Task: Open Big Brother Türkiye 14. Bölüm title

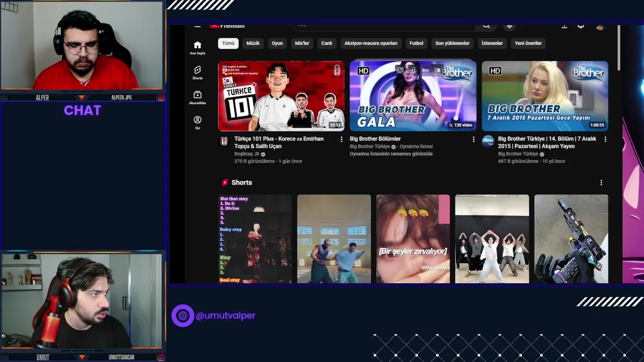Action: pyautogui.click(x=547, y=142)
